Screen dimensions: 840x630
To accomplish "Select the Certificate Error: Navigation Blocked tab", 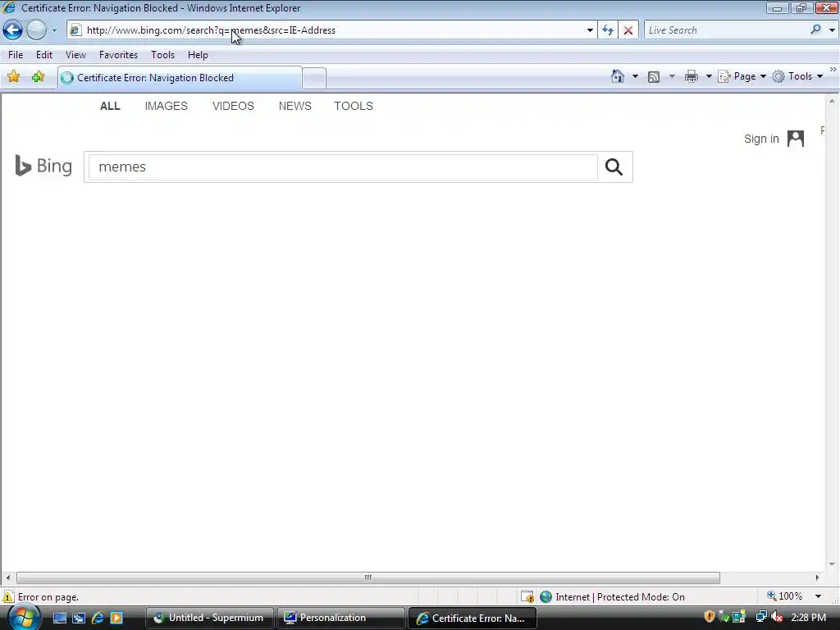I will [180, 78].
